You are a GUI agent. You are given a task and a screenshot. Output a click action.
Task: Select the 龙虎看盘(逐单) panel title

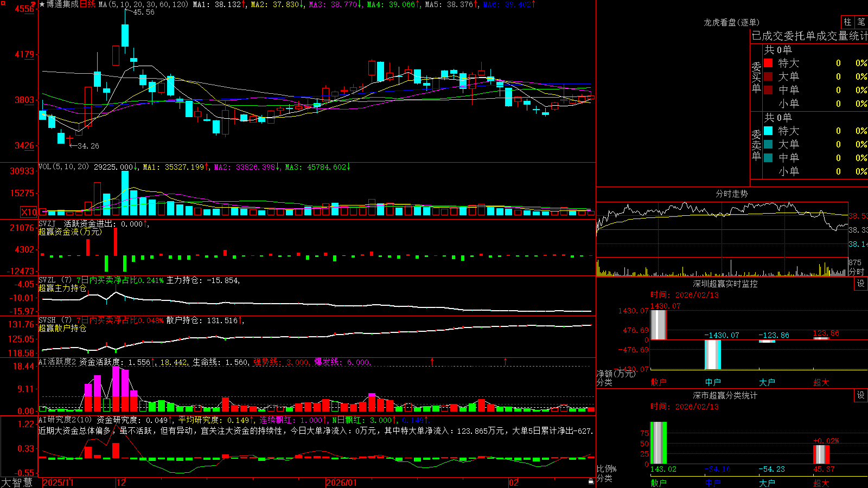point(731,22)
